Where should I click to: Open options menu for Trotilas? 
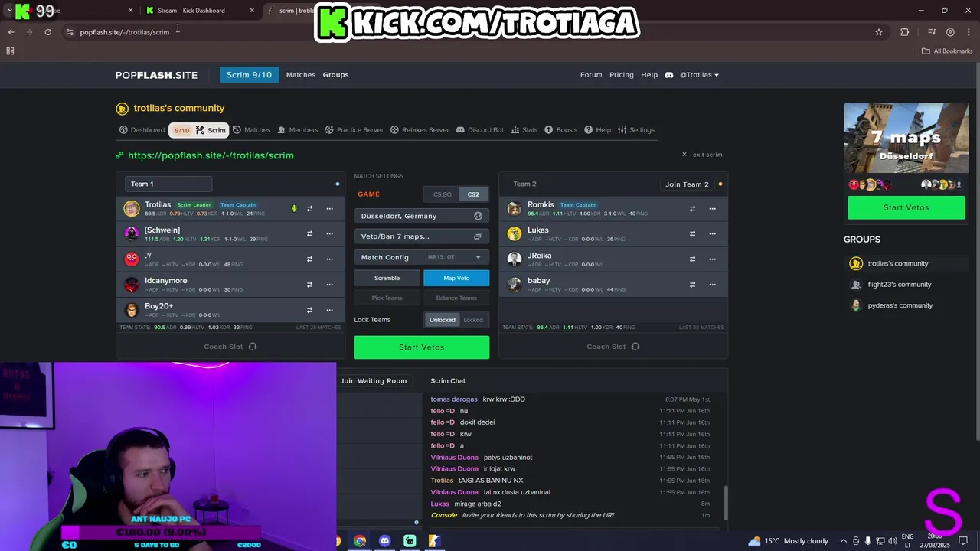pyautogui.click(x=329, y=209)
